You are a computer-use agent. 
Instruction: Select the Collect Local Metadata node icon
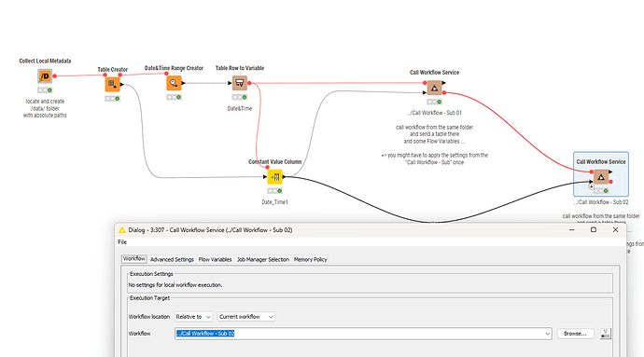point(45,76)
